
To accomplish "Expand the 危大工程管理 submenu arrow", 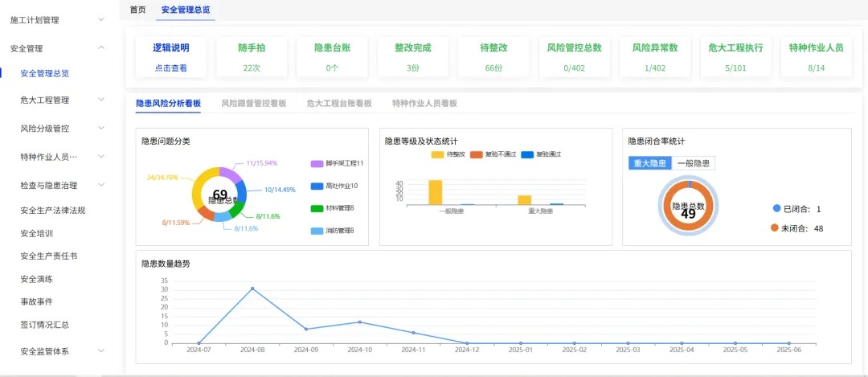I will [x=100, y=100].
